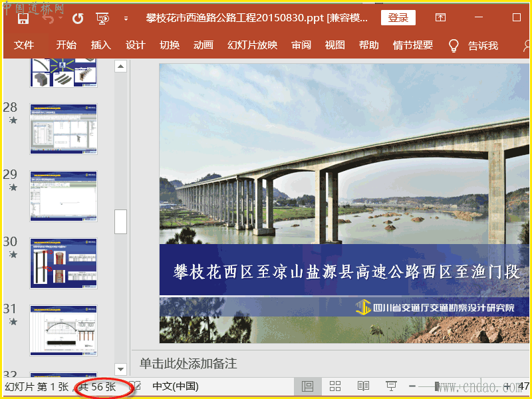
Task: Click the animation star under slide 28
Action: (x=13, y=120)
